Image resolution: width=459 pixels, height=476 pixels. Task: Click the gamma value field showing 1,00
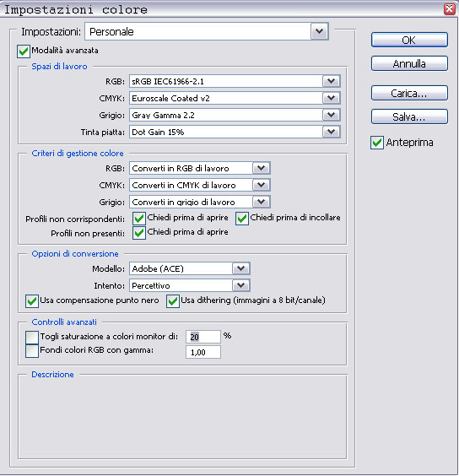(x=203, y=352)
